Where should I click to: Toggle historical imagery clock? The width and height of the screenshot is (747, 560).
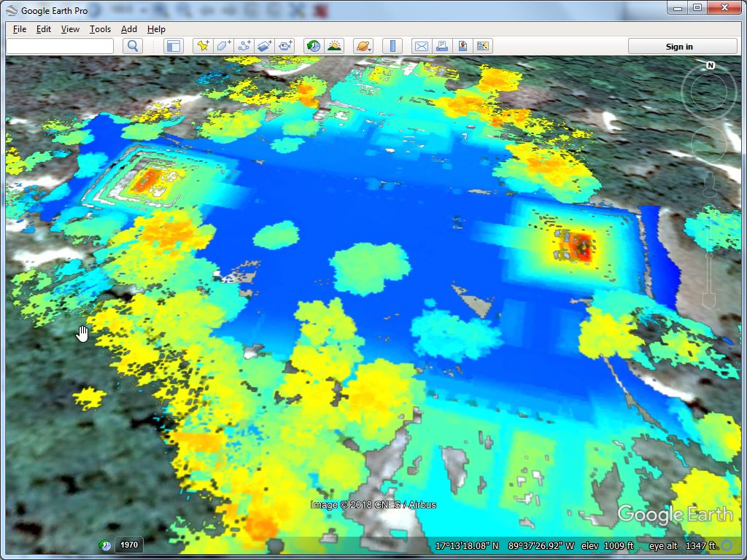point(314,46)
